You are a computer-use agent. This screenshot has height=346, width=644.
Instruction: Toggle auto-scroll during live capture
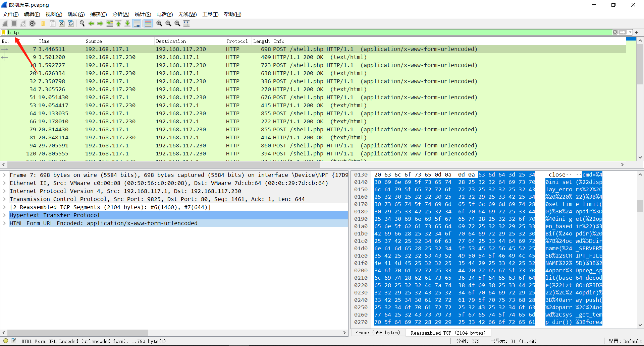(137, 23)
